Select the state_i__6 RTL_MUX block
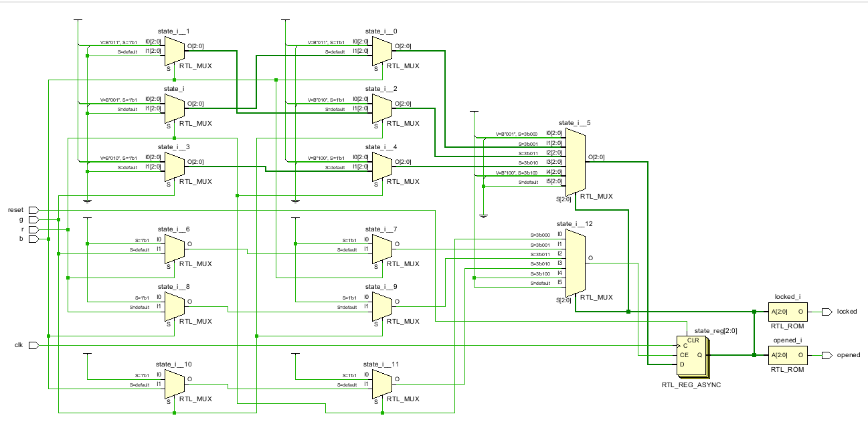The width and height of the screenshot is (868, 428). click(174, 248)
